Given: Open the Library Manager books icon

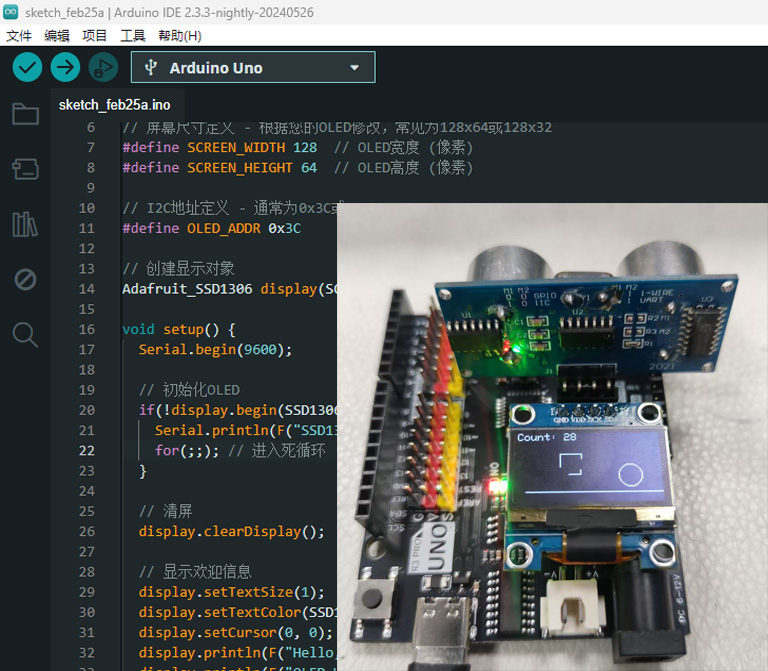Looking at the screenshot, I should [25, 224].
